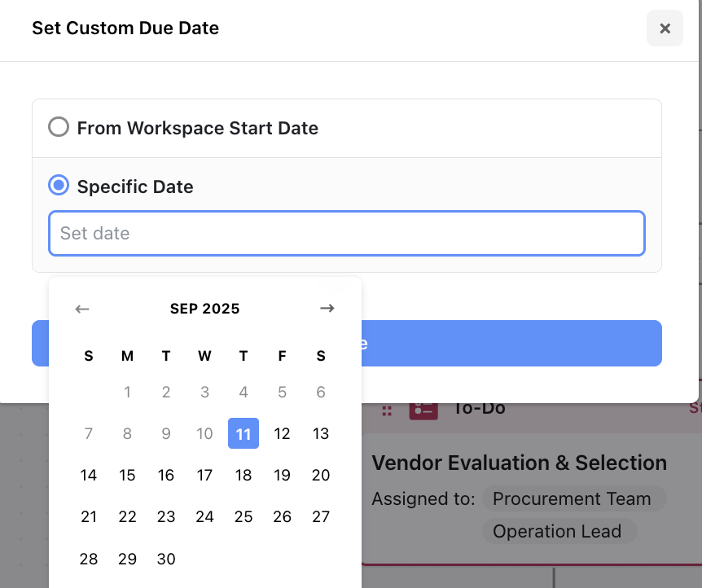The height and width of the screenshot is (588, 702).
Task: Click the To-Do task type icon
Action: coord(423,409)
